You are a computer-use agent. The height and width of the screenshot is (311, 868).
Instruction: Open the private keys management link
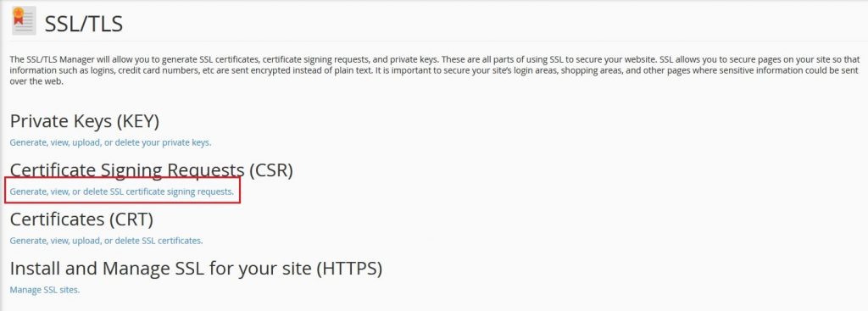(111, 142)
